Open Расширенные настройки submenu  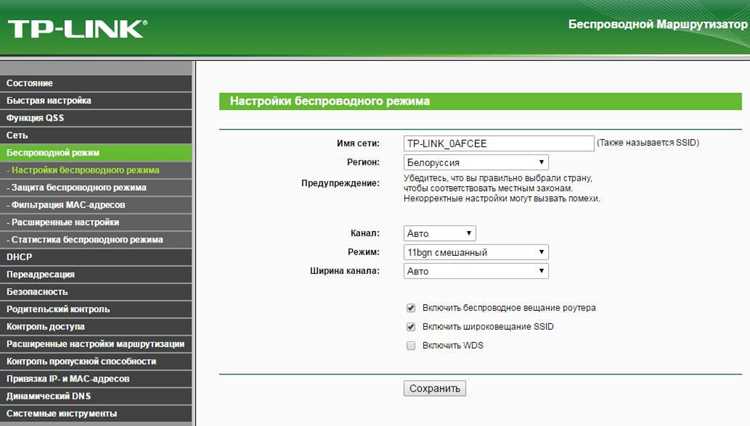click(96, 222)
